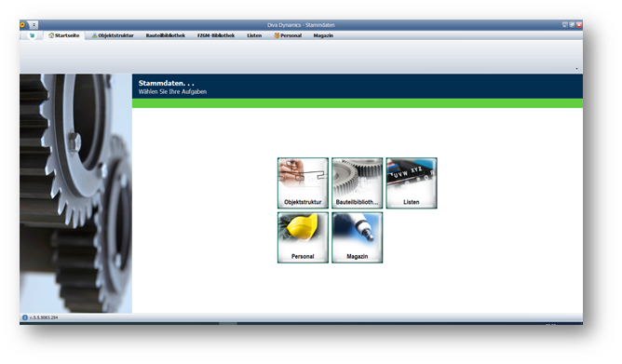622x364 pixels.
Task: Collapse the ribbon using the small arrow
Action: point(576,69)
